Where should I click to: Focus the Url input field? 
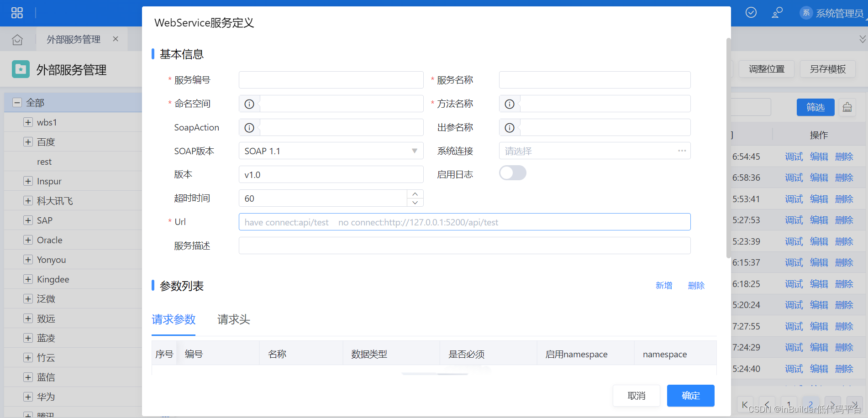click(464, 222)
